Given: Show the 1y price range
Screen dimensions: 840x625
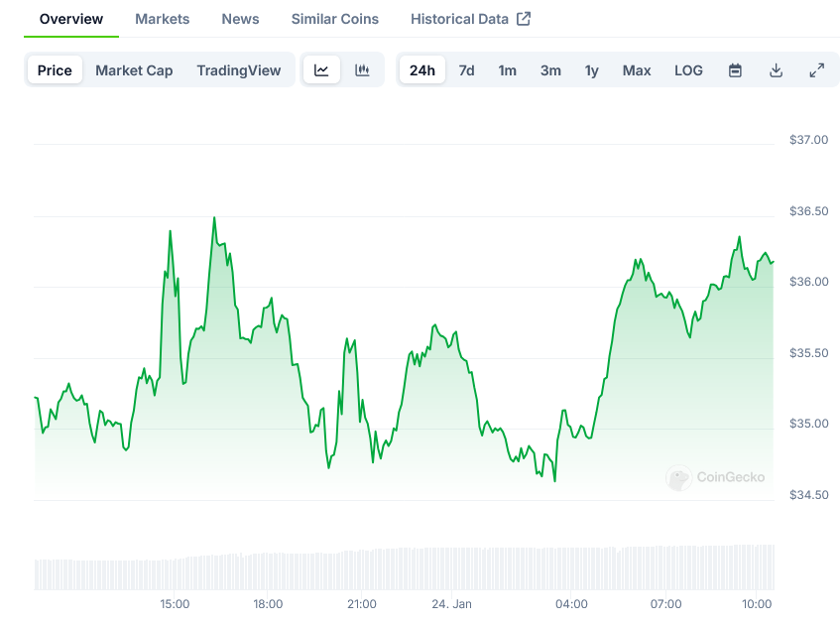Looking at the screenshot, I should tap(591, 70).
